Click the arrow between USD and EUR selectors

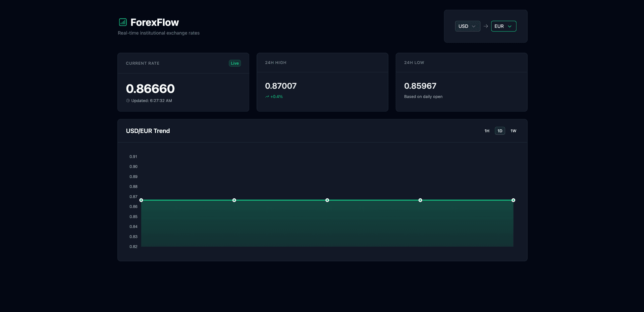486,26
